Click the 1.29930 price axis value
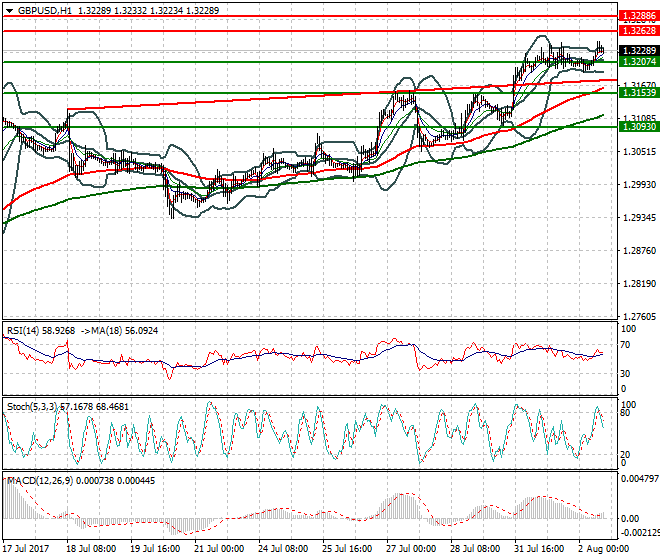The image size is (660, 560). [639, 185]
